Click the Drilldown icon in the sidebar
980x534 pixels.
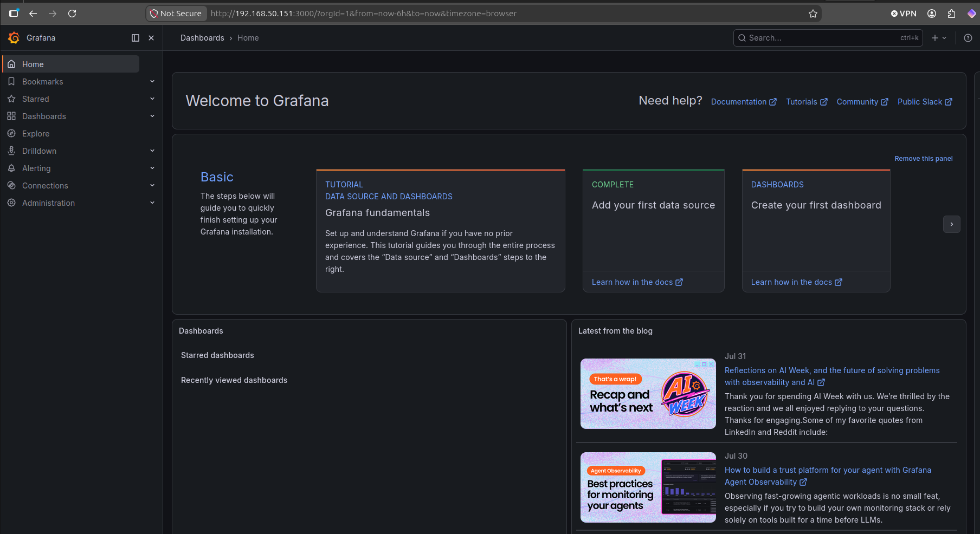tap(11, 151)
